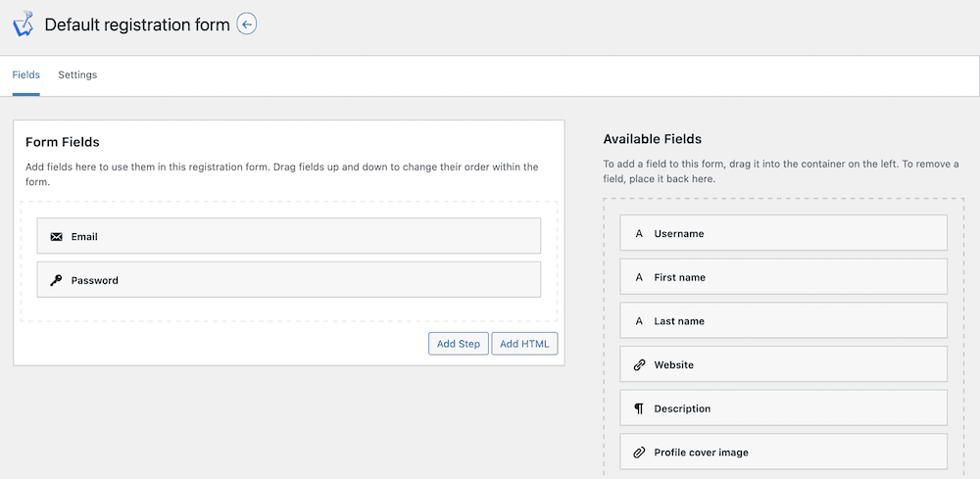The height and width of the screenshot is (479, 980).
Task: Select the Email form field row
Action: pyautogui.click(x=289, y=235)
